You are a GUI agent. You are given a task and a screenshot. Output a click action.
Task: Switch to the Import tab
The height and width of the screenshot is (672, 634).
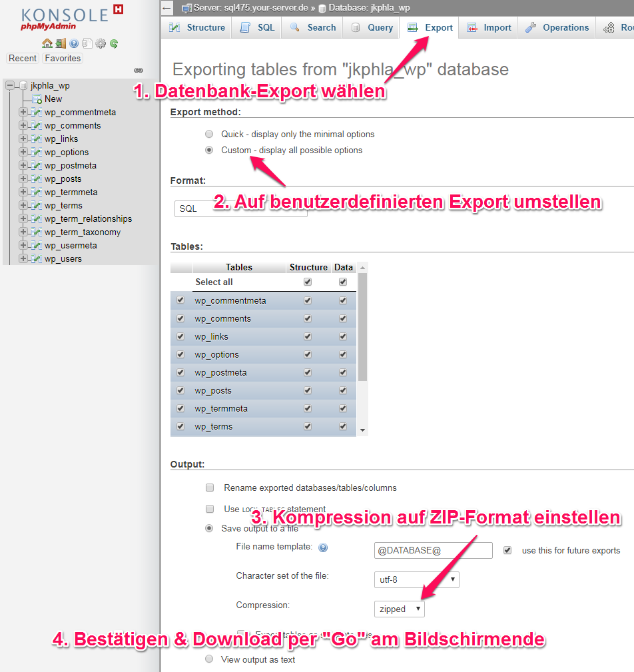(x=488, y=27)
